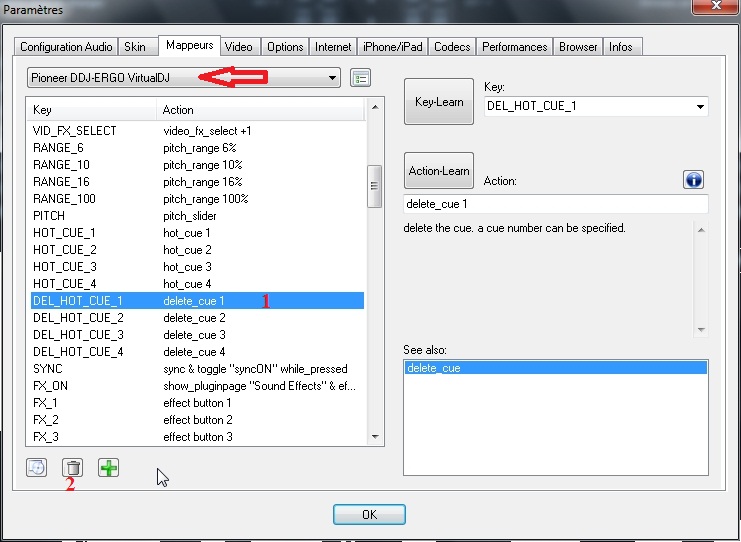Sort by the Action column header
The width and height of the screenshot is (741, 542).
click(260, 110)
